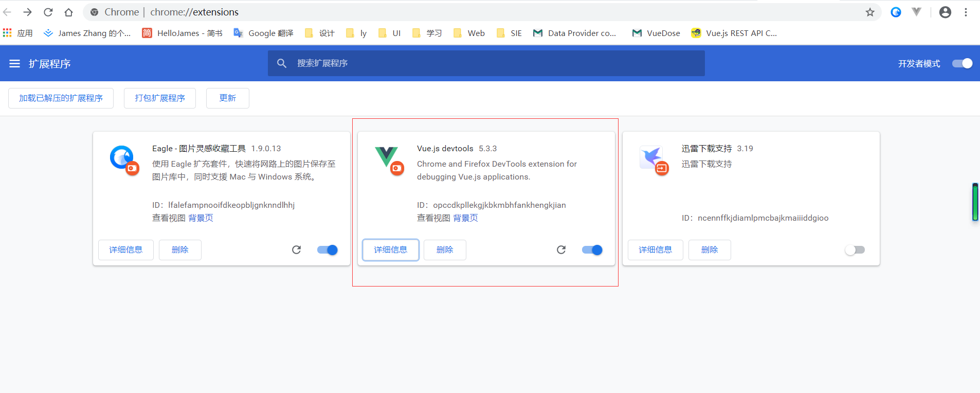Click the Vue.js devtools 5.3.3 title

point(457,149)
